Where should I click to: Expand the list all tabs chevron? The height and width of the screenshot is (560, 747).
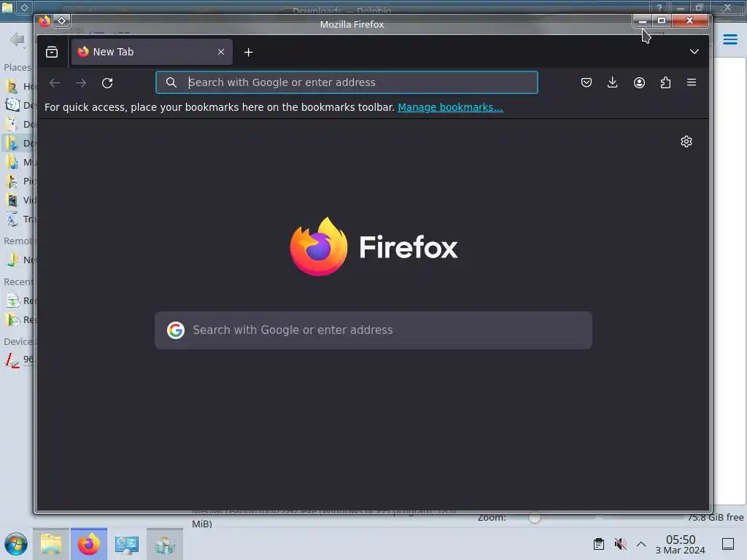pos(694,52)
